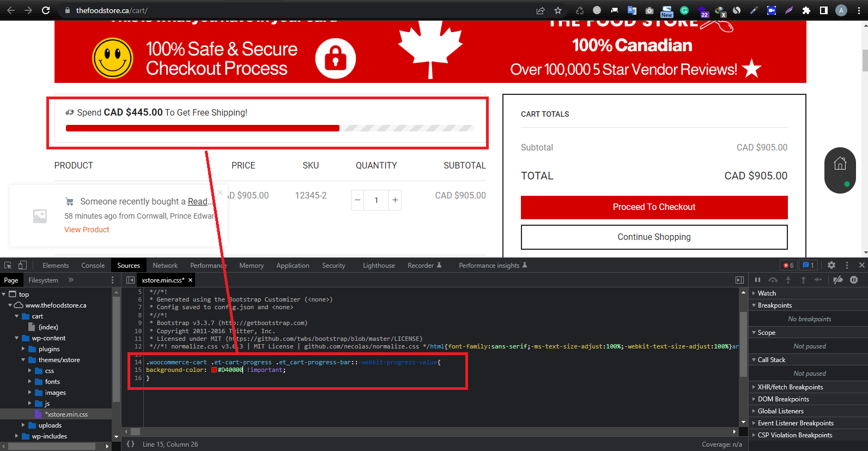Click the free shipping progress bar
Image resolution: width=868 pixels, height=451 pixels.
(270, 128)
